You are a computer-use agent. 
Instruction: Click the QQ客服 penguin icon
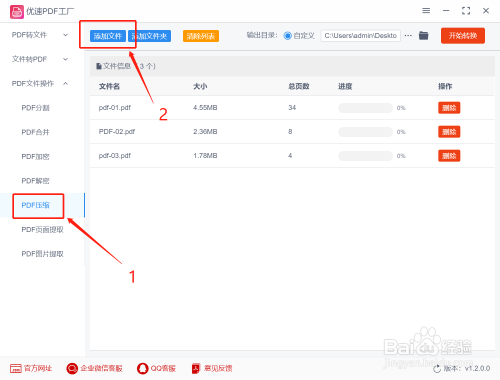click(143, 368)
